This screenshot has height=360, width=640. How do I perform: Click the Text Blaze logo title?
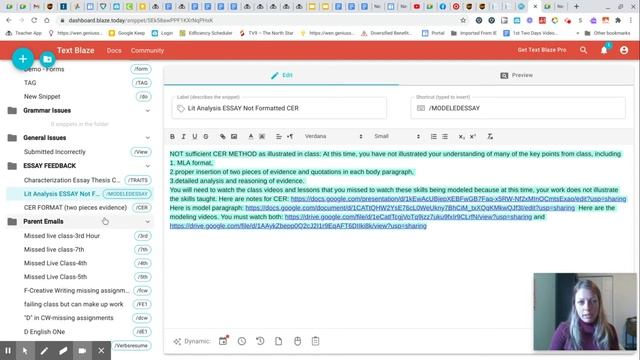[x=76, y=50]
